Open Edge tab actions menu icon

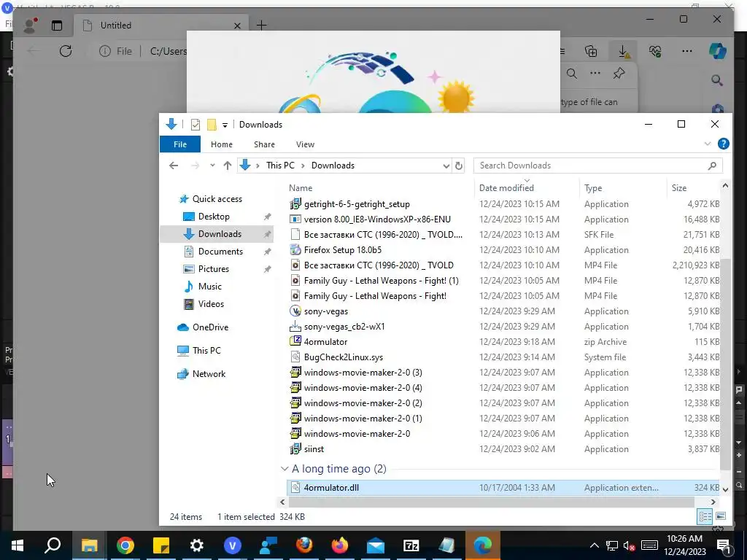pyautogui.click(x=57, y=26)
